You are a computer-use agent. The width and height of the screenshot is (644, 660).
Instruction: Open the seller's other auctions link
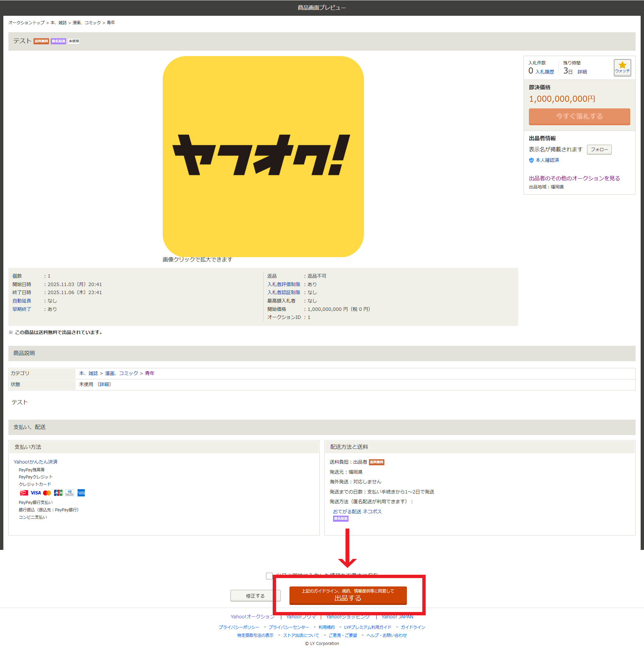[x=574, y=178]
